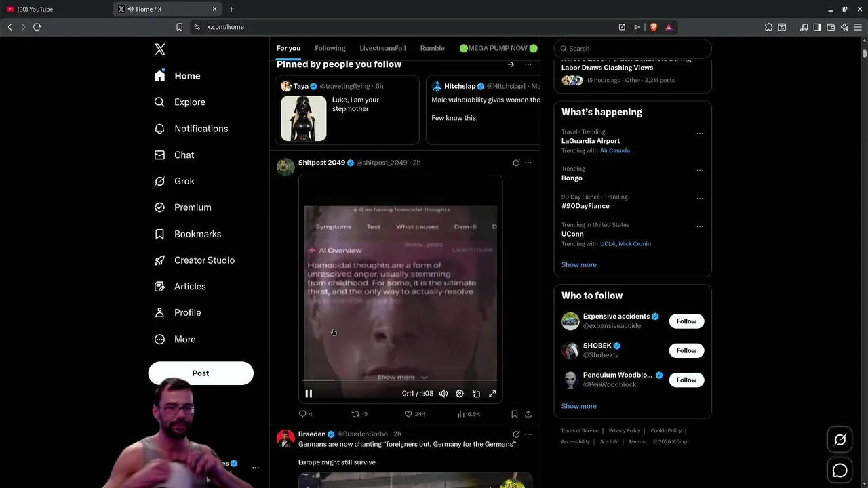This screenshot has height=488, width=868.
Task: Switch to the MEGA PUMP NOW tab
Action: (x=498, y=48)
